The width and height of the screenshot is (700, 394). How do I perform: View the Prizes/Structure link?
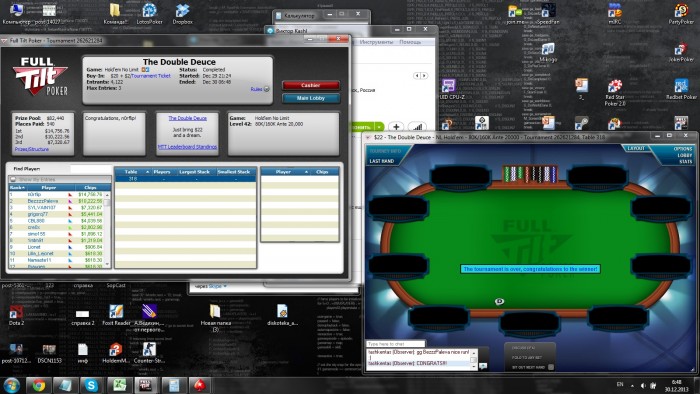click(32, 149)
